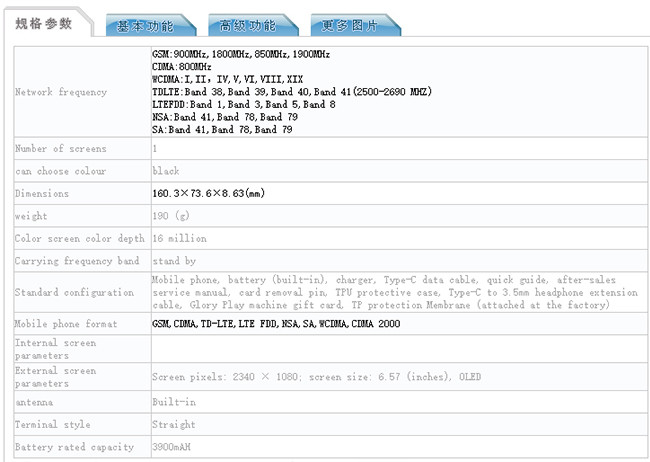Select the 160.3×73.6×8.63(mm) dimensions value
The image size is (650, 462).
pos(208,193)
